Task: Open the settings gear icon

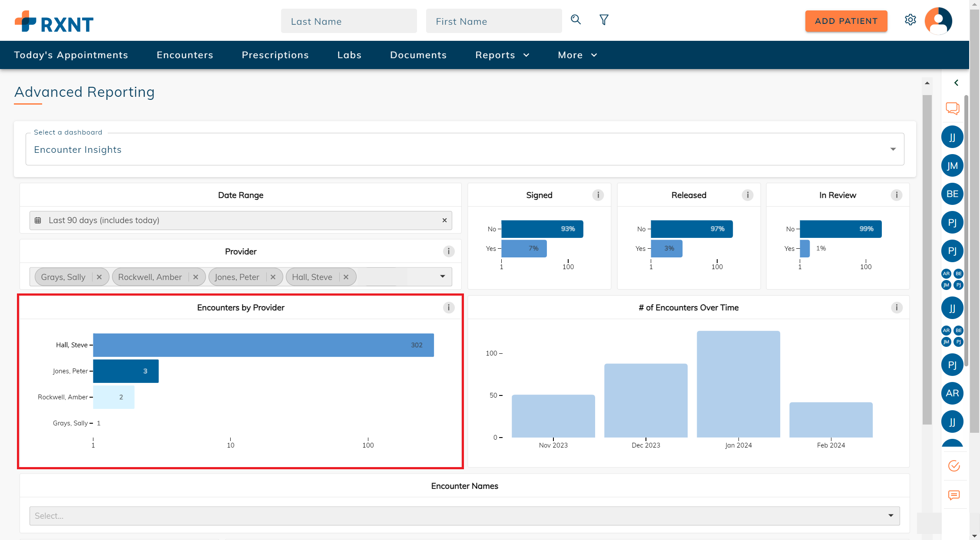Action: point(910,20)
